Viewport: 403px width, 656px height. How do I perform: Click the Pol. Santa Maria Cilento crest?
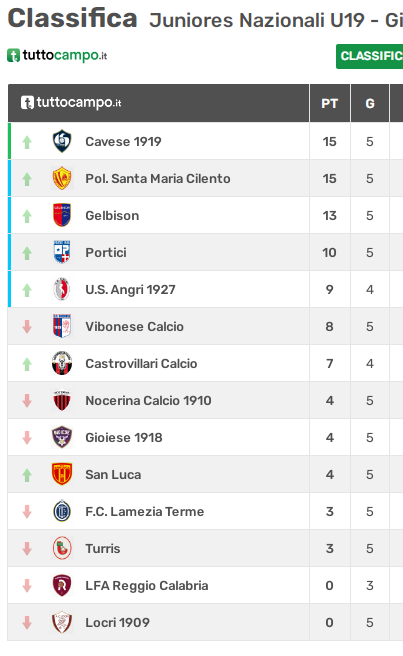click(62, 178)
